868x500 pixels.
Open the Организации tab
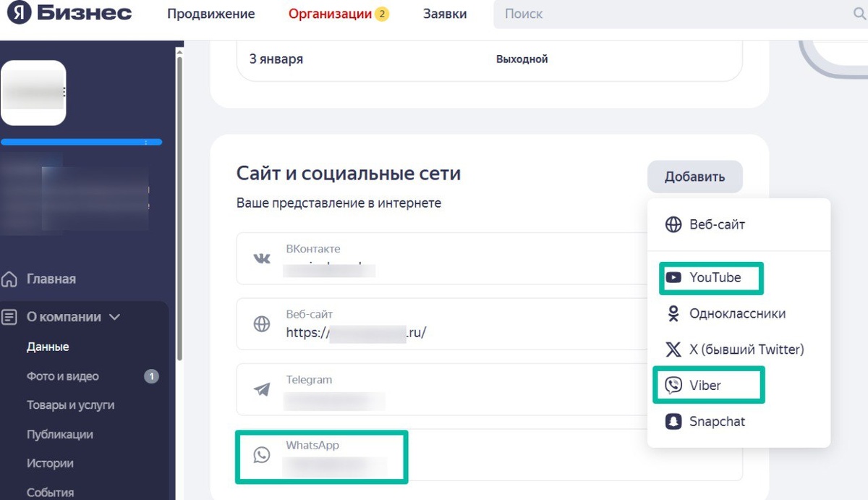tap(330, 14)
